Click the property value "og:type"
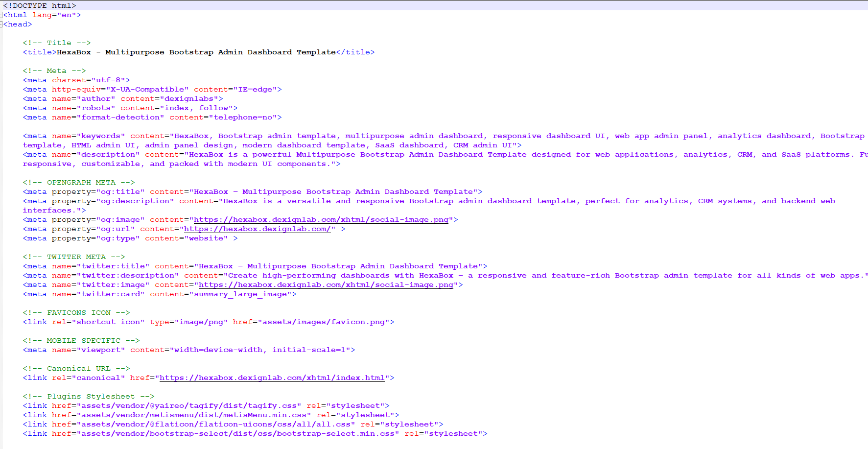This screenshot has height=449, width=868. click(x=118, y=238)
